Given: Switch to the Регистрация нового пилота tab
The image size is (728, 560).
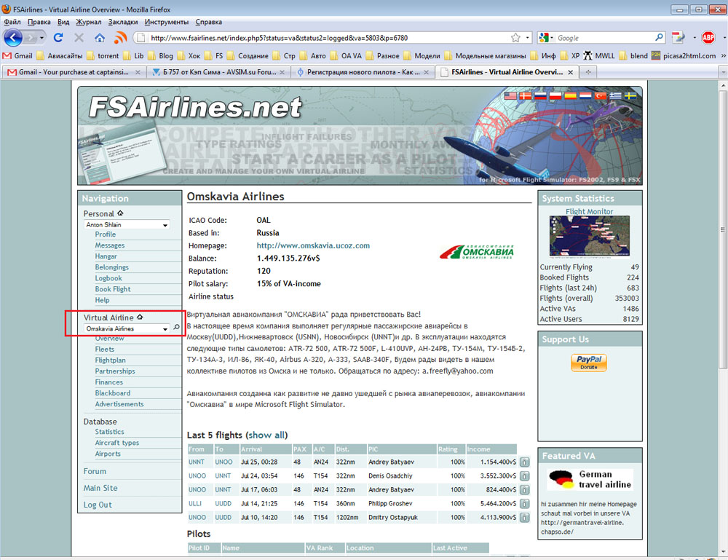Looking at the screenshot, I should click(x=363, y=72).
